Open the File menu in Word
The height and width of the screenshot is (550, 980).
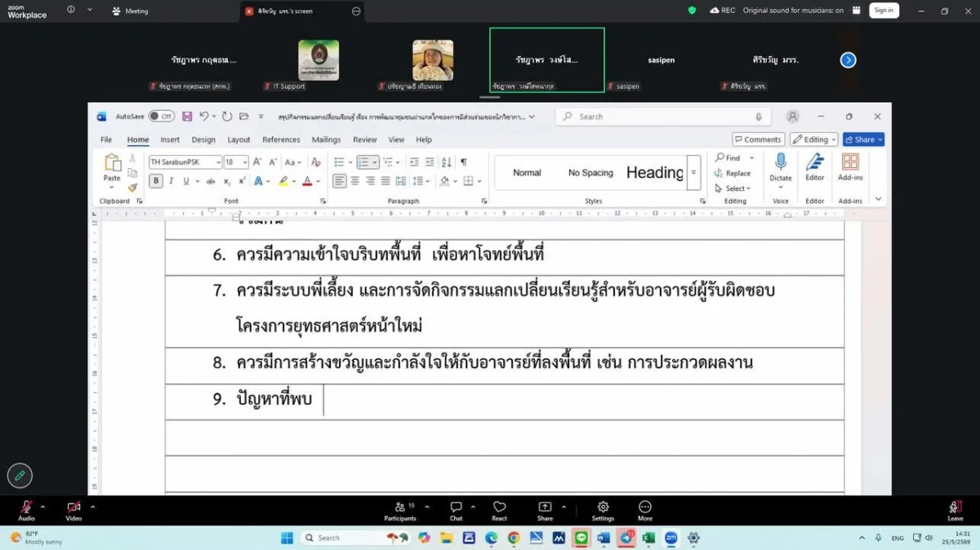click(106, 140)
